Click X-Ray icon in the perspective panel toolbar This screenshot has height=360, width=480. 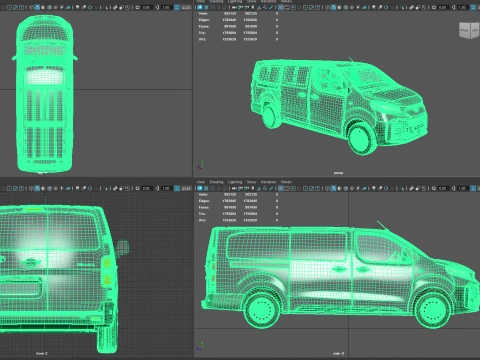point(412,7)
